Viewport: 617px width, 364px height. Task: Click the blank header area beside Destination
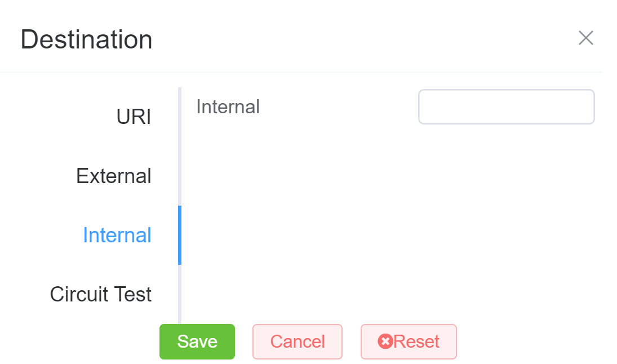361,38
